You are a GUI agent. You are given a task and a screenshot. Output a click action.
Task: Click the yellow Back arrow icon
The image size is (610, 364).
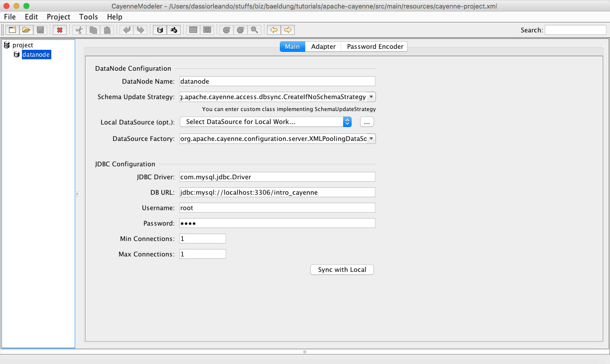click(273, 30)
